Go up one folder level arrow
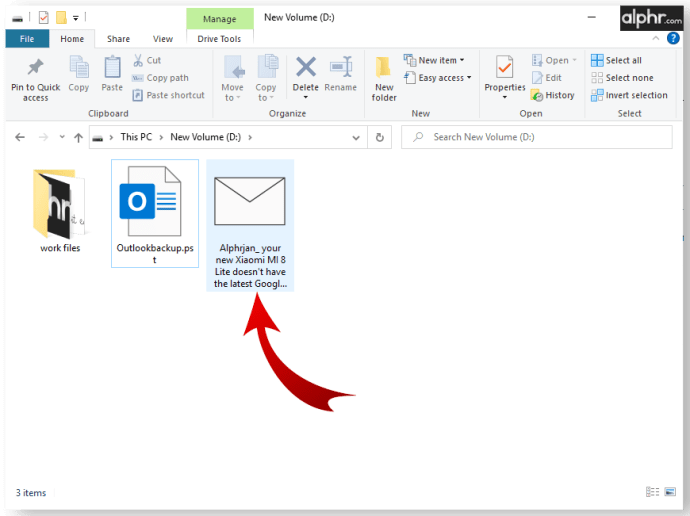This screenshot has height=516, width=690. click(x=78, y=138)
